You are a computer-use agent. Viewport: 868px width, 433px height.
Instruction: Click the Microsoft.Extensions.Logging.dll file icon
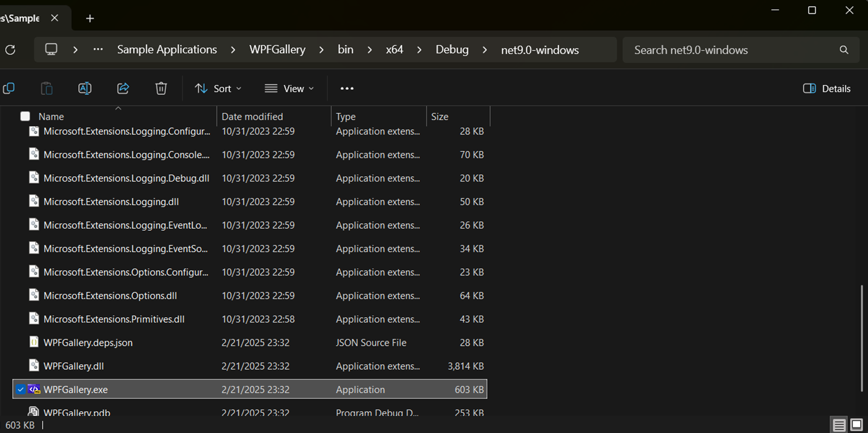pos(34,201)
